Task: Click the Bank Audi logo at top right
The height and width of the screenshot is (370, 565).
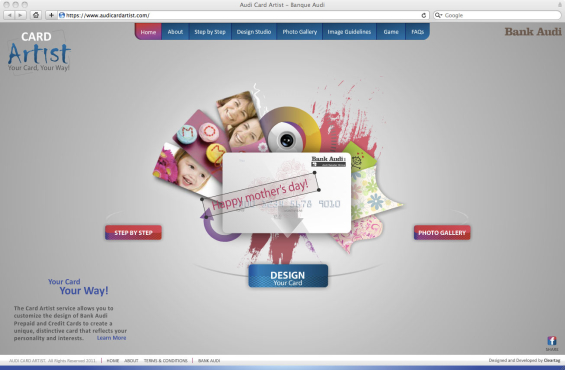Action: click(x=533, y=32)
